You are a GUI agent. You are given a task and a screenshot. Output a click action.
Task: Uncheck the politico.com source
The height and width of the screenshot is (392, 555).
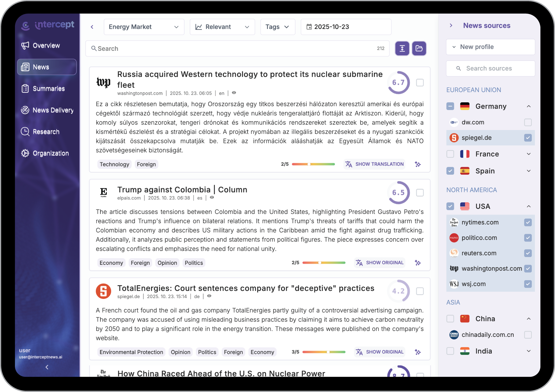pos(528,238)
